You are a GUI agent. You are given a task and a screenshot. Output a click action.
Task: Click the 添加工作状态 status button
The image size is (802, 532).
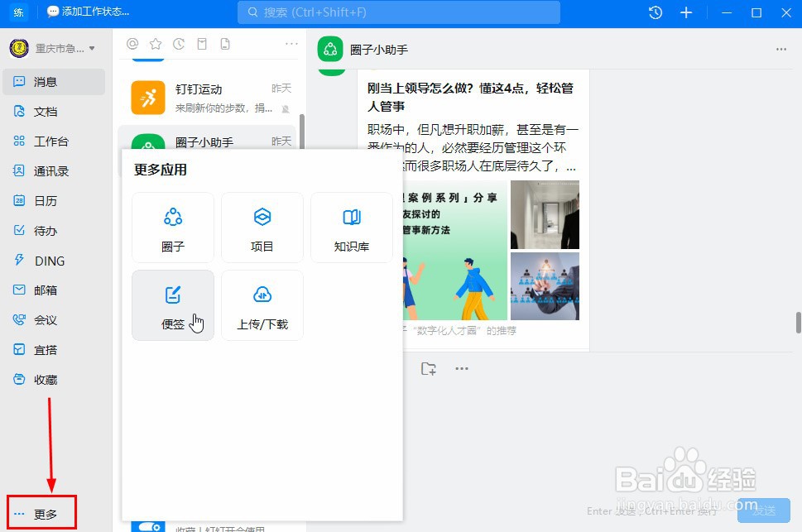point(88,12)
